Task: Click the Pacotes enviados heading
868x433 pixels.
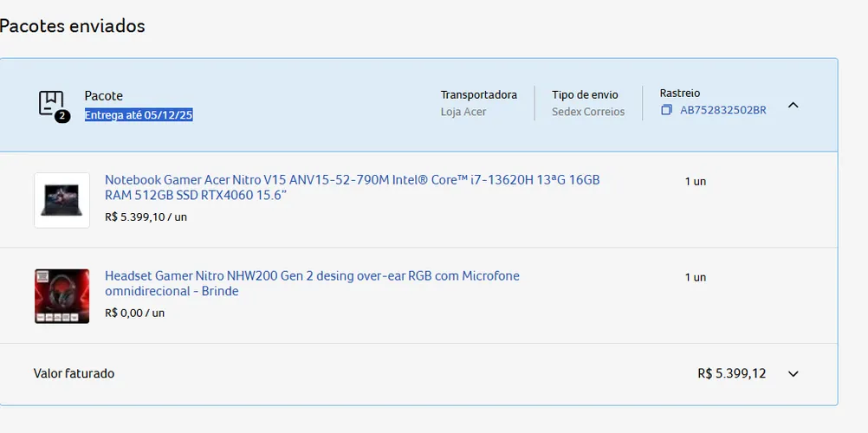Action: click(72, 25)
